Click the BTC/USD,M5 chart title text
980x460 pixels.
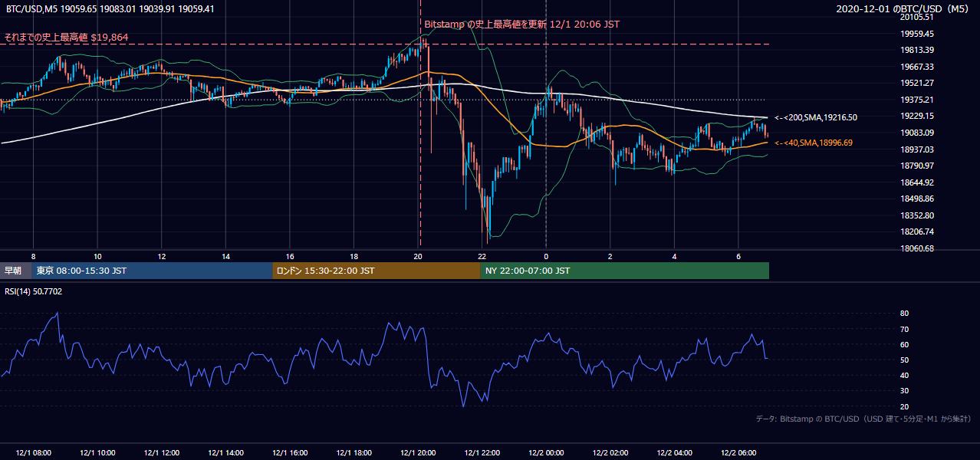(x=110, y=9)
